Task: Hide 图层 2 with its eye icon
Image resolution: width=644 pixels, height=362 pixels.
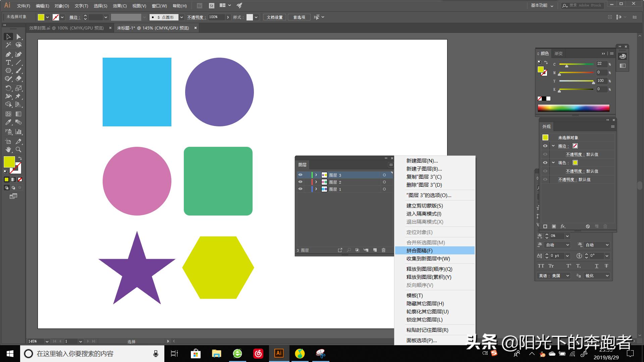Action: point(300,182)
